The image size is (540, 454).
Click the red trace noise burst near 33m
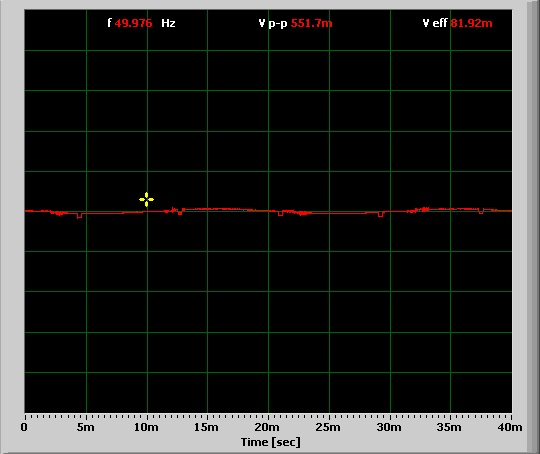point(423,209)
